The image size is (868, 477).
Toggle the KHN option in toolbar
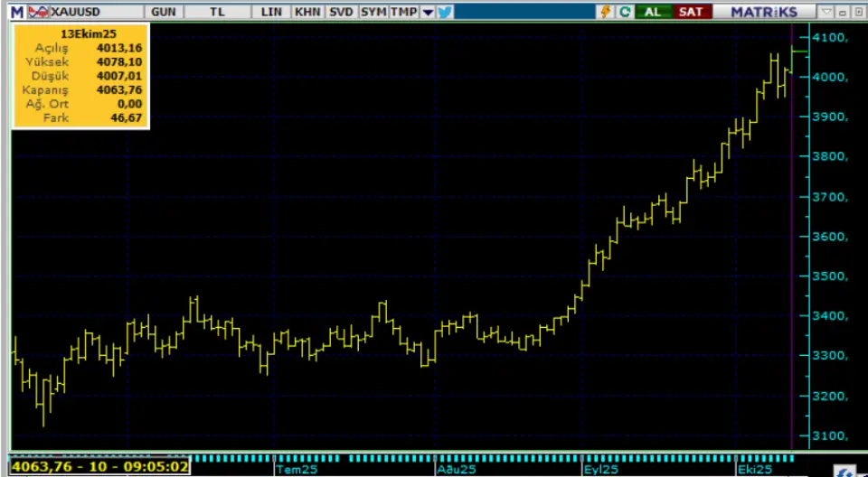click(307, 12)
